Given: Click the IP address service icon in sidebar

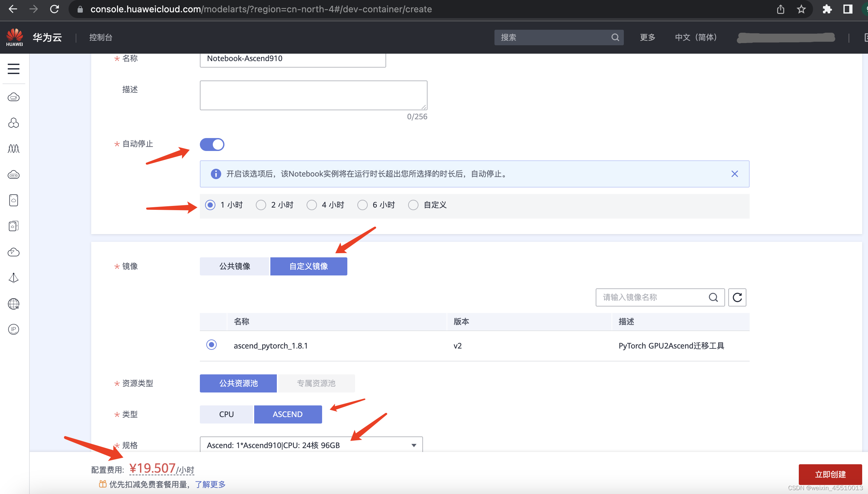Looking at the screenshot, I should point(13,329).
